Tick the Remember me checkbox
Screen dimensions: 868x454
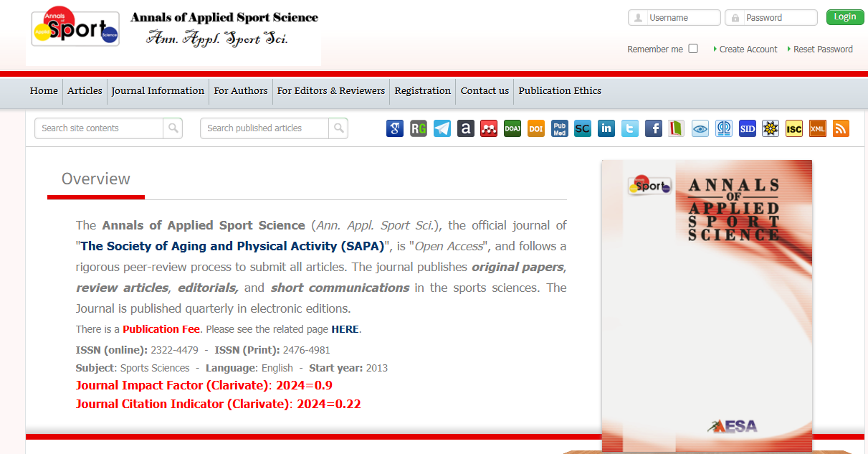693,49
